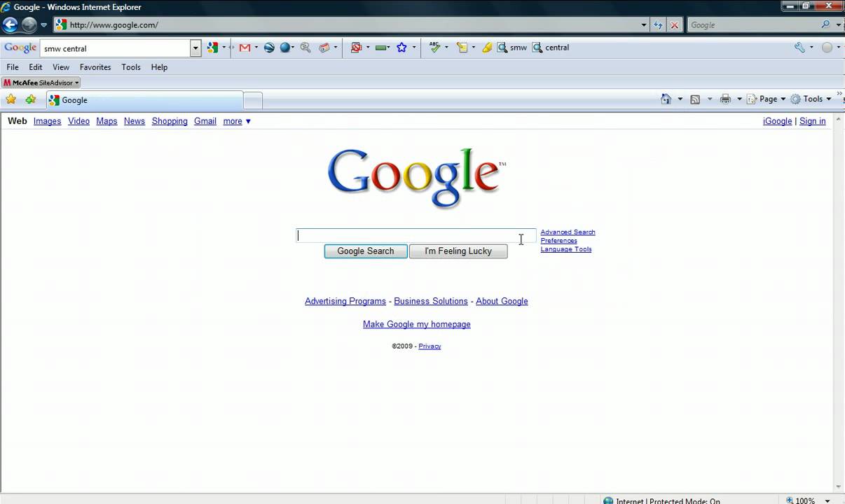Click the gray circle sign-in status icon
This screenshot has height=504, width=845.
(827, 48)
